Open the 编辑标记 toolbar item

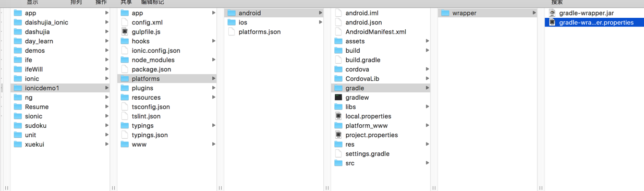tap(152, 2)
